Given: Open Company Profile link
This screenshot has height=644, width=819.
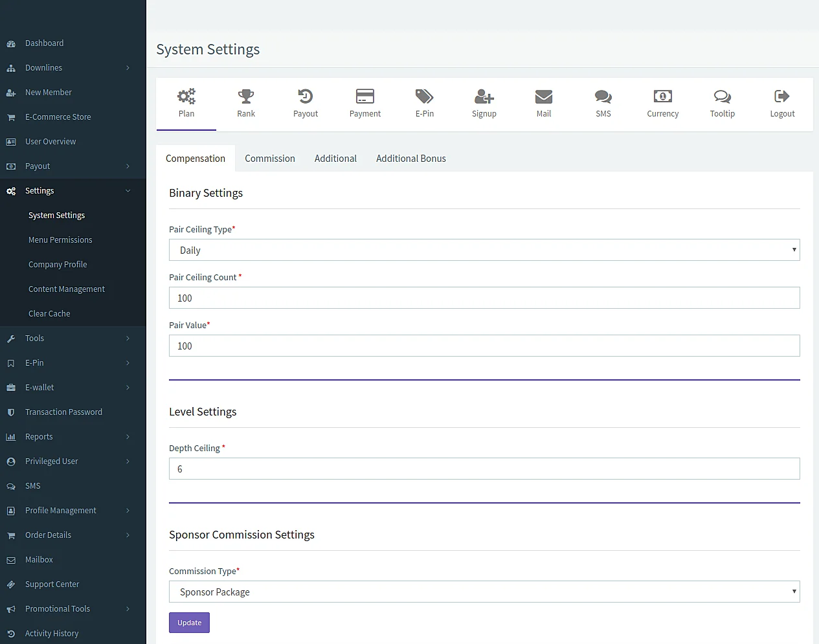Looking at the screenshot, I should coord(58,265).
